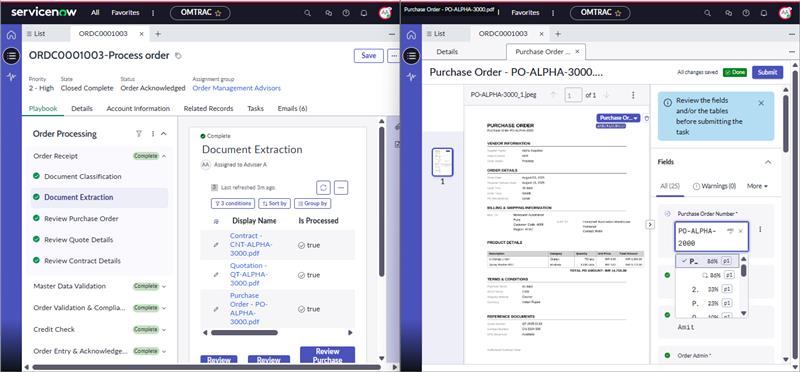Edit the Contract - CNT-ALPHA-3000.pdf row pencil
Viewport: 800px width, 372px height.
coord(216,245)
